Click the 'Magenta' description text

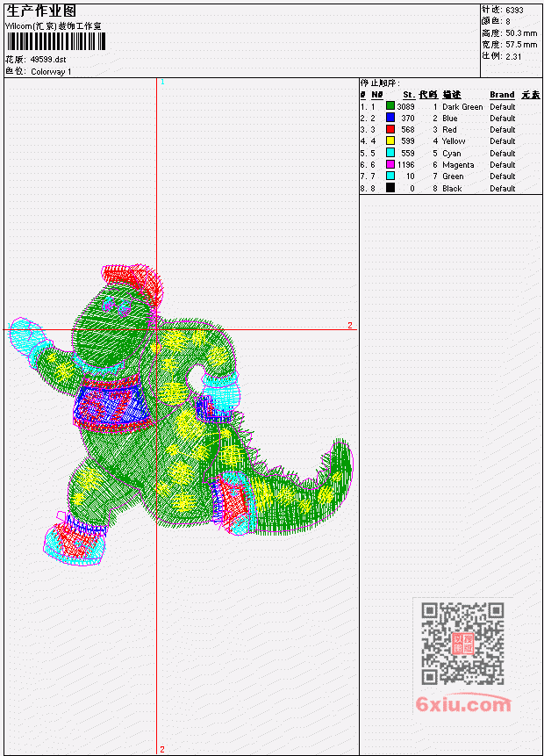point(458,165)
